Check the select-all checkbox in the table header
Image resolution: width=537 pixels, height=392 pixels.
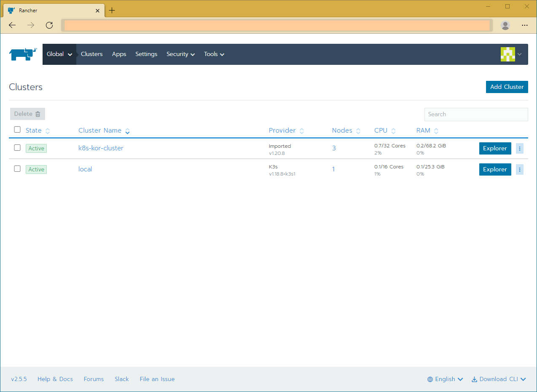17,130
